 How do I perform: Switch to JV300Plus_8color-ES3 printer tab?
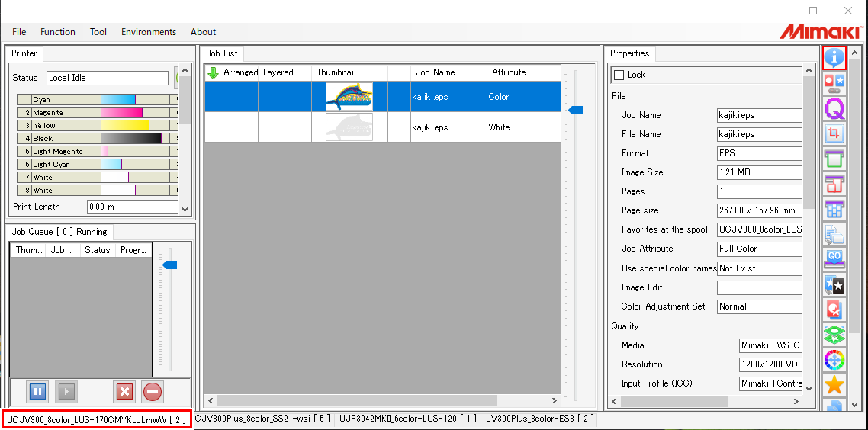540,419
